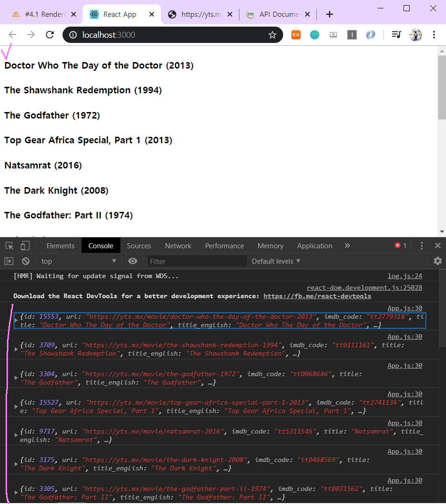This screenshot has width=446, height=504.
Task: View site information icon in address bar
Action: [x=73, y=35]
